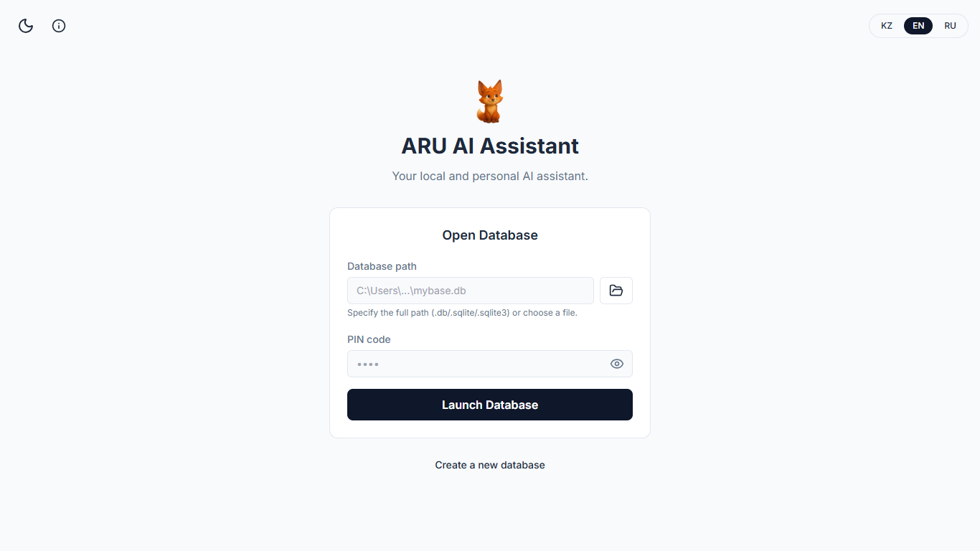
Task: Open Create a new database link
Action: click(x=490, y=464)
